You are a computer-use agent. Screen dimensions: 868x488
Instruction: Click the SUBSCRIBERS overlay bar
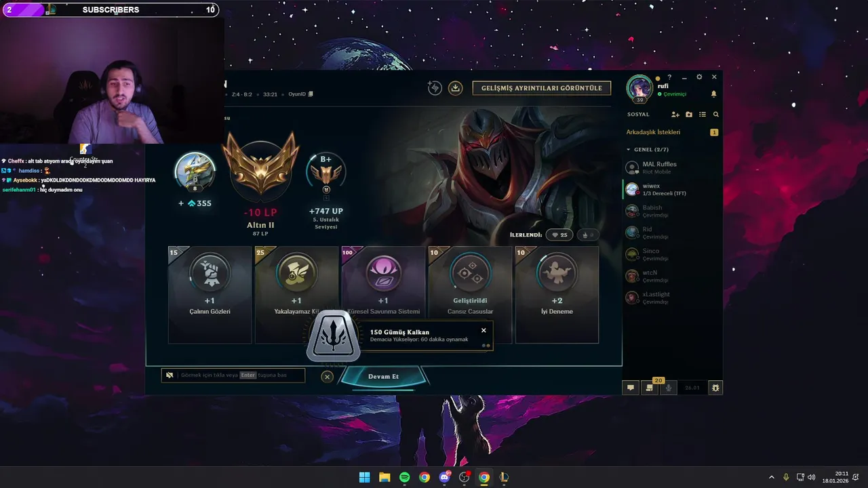(x=111, y=9)
